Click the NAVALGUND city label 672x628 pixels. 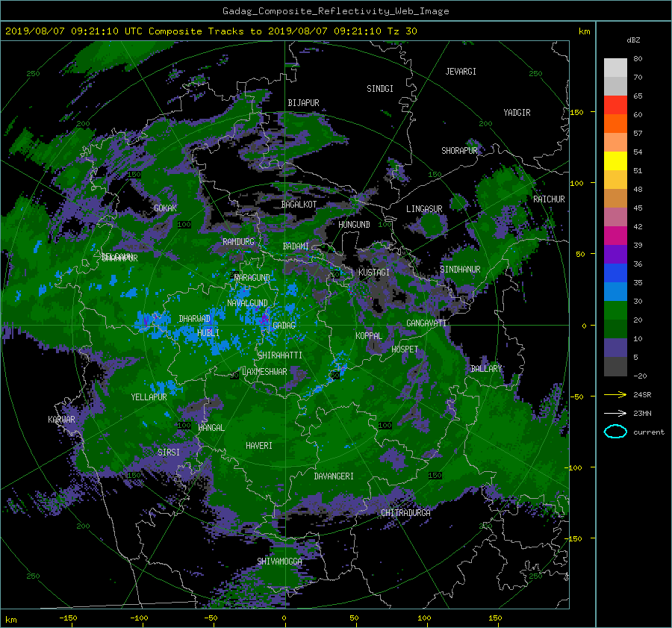tap(247, 303)
